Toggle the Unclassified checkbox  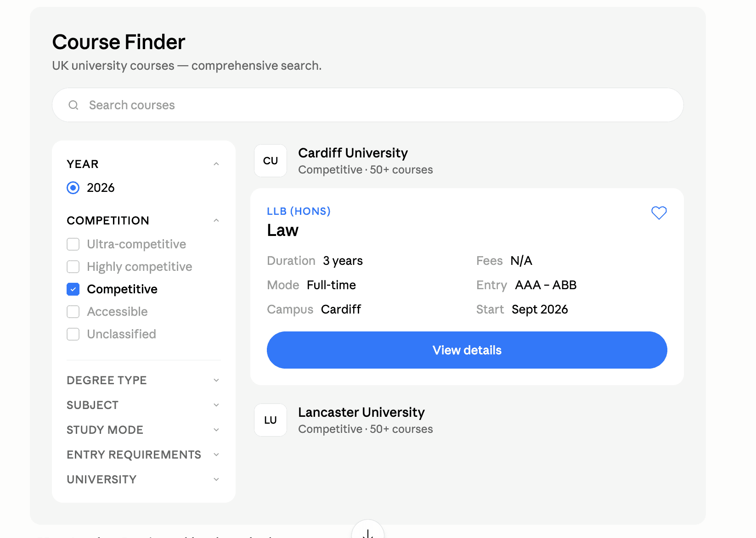(73, 334)
